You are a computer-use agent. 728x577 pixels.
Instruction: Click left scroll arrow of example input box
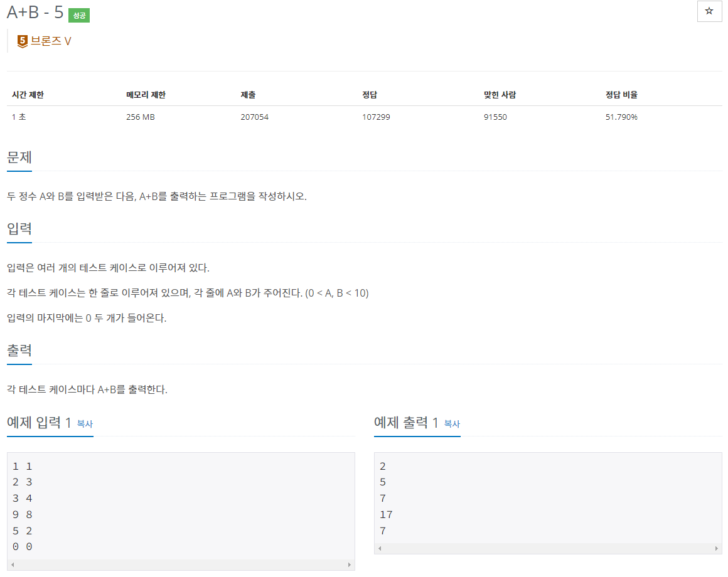(x=13, y=564)
